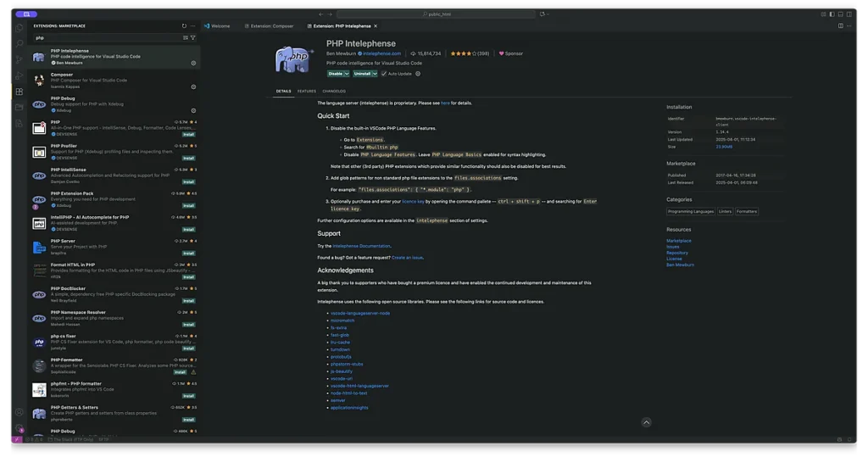868x457 pixels.
Task: Click the Linters category tag
Action: (726, 212)
